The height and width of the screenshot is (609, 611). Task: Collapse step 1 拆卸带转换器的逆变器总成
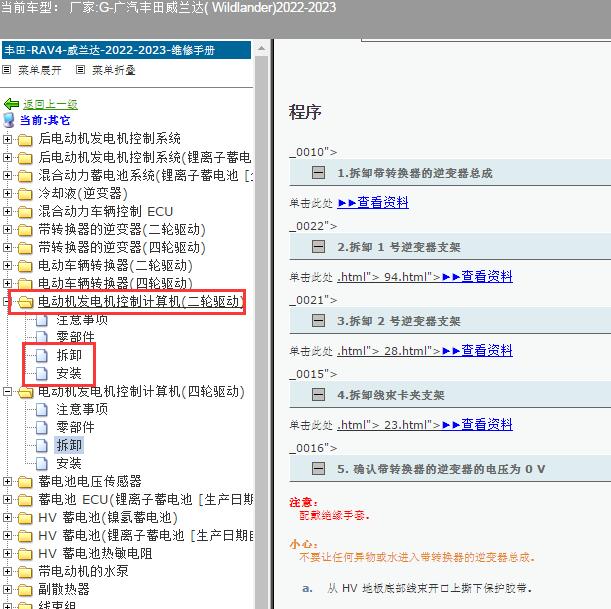(x=318, y=172)
